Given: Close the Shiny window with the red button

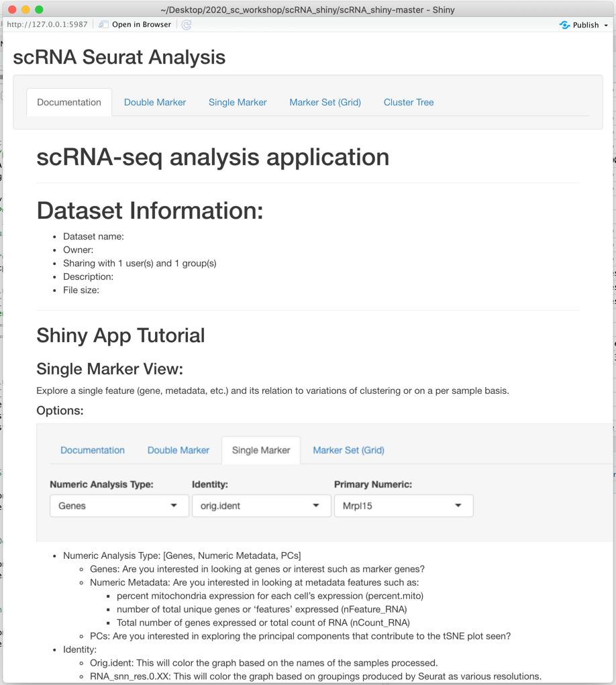Looking at the screenshot, I should point(12,9).
